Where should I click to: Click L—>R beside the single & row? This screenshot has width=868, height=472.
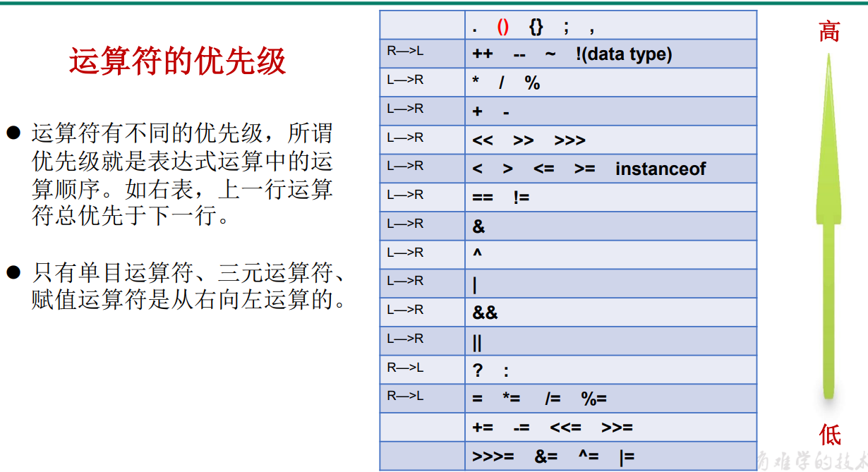pos(405,224)
